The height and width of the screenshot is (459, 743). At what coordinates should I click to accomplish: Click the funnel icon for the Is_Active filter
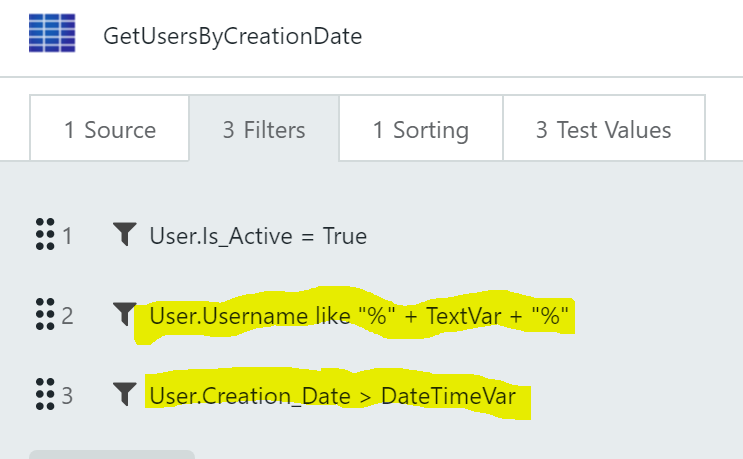coord(123,236)
